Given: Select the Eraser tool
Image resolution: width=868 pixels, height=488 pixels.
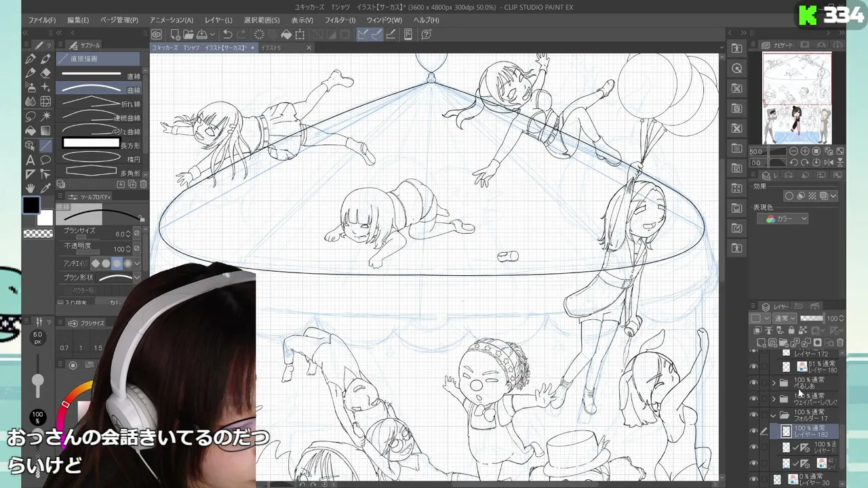Looking at the screenshot, I should 45,73.
